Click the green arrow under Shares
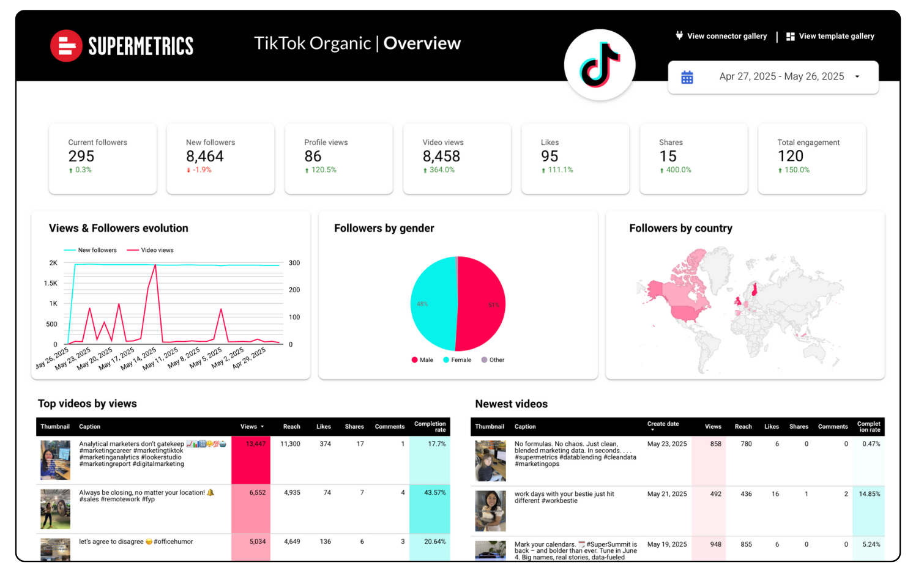This screenshot has height=576, width=924. [x=661, y=171]
